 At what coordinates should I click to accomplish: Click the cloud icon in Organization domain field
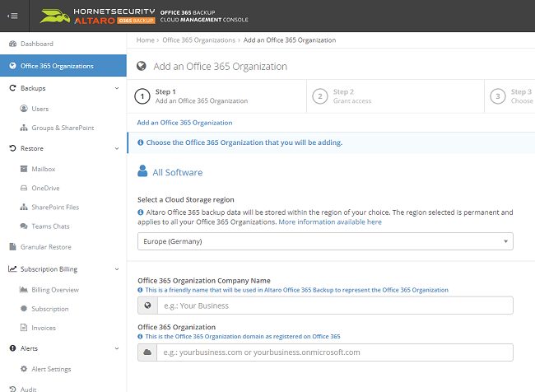point(147,352)
